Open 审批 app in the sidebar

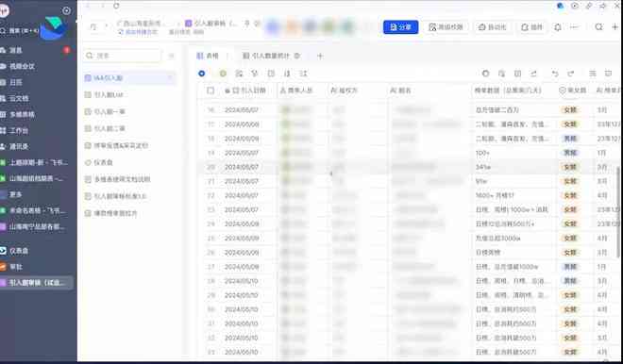coord(16,267)
